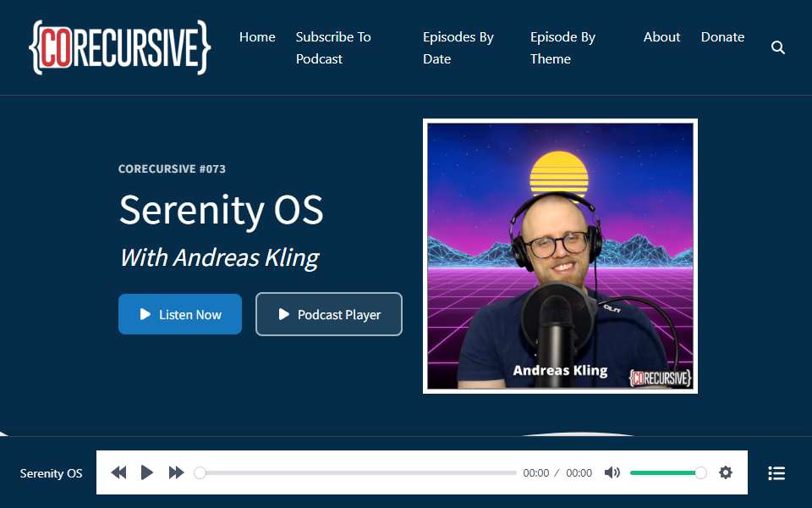
Task: Click the Andreas Kling episode cover image
Action: pyautogui.click(x=560, y=256)
